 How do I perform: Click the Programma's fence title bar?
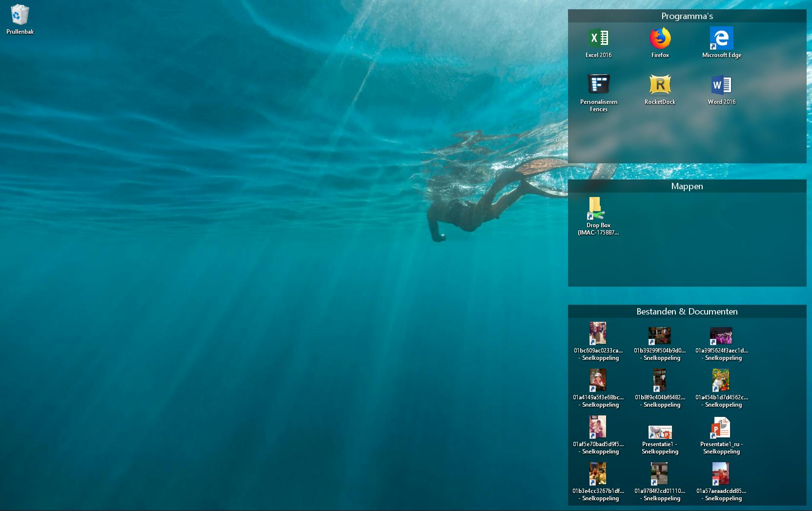[x=687, y=16]
